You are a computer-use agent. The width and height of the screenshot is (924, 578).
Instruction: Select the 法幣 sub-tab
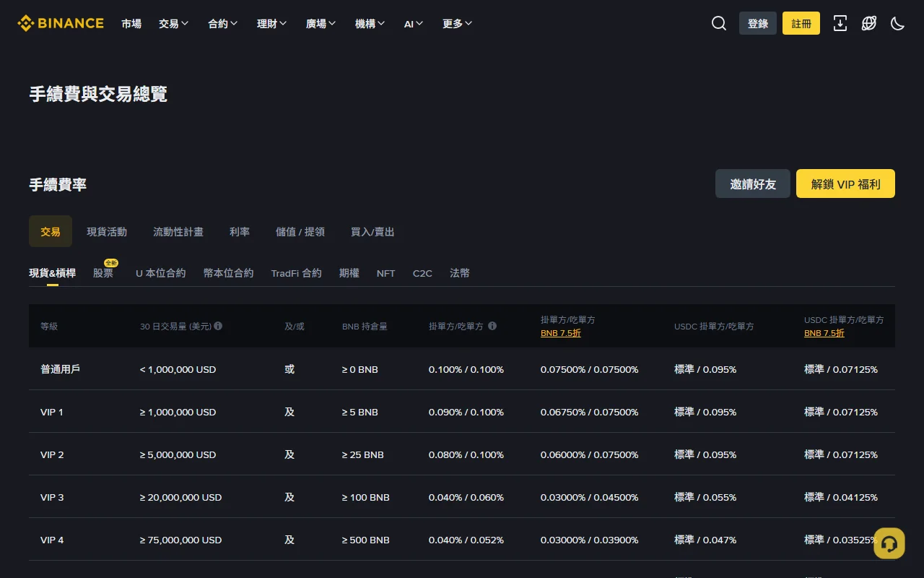click(x=460, y=272)
